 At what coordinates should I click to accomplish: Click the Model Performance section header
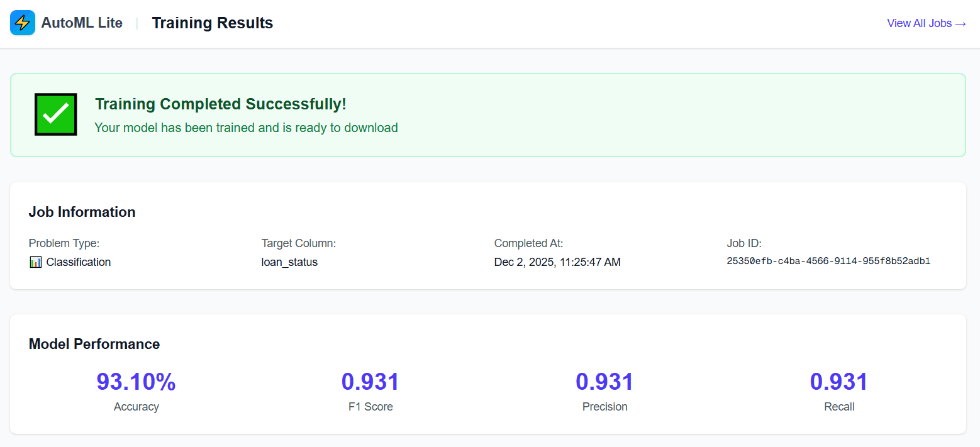[94, 344]
